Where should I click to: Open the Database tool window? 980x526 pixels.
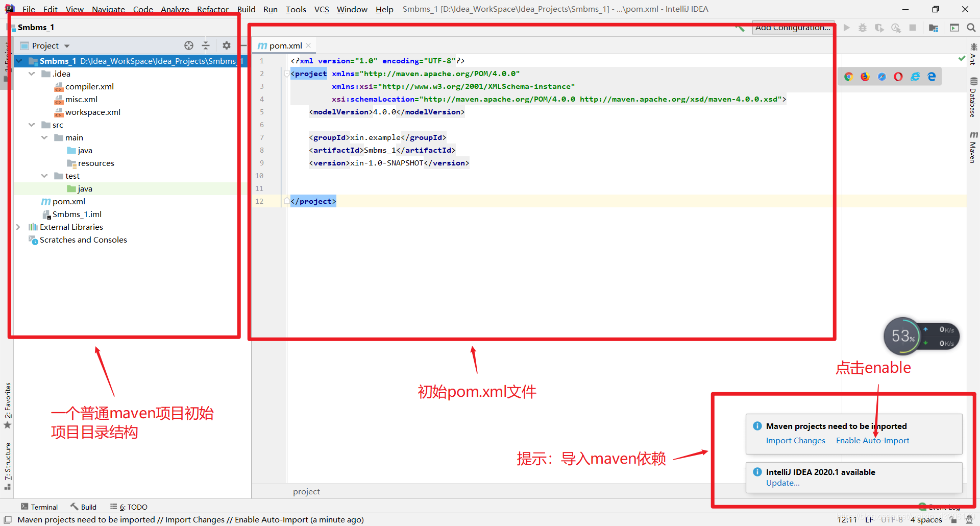(973, 97)
